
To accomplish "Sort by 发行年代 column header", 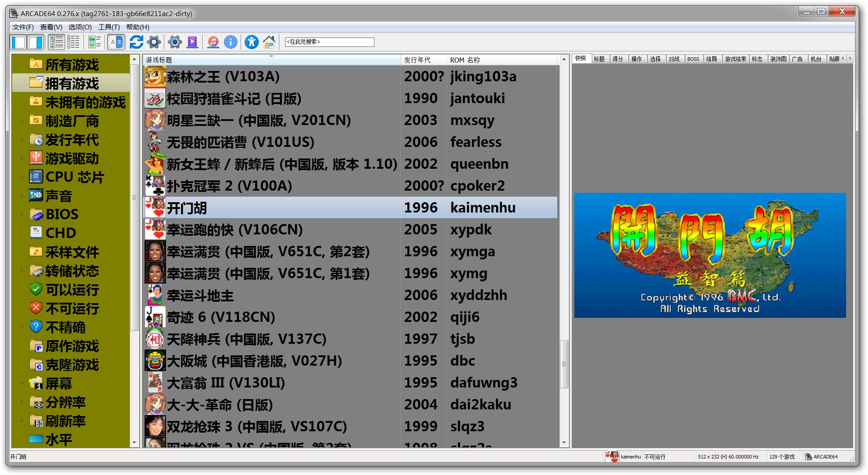I will pyautogui.click(x=424, y=60).
